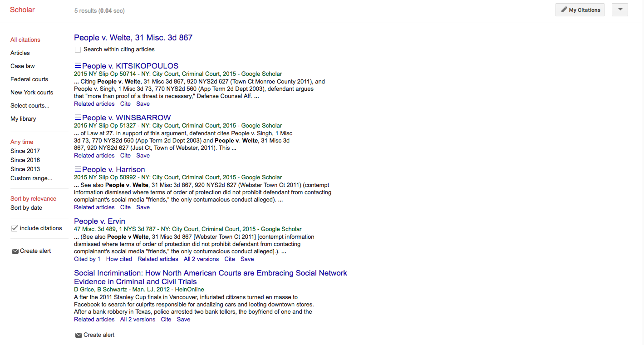The image size is (644, 345).
Task: Filter results to Case law
Action: coord(22,66)
